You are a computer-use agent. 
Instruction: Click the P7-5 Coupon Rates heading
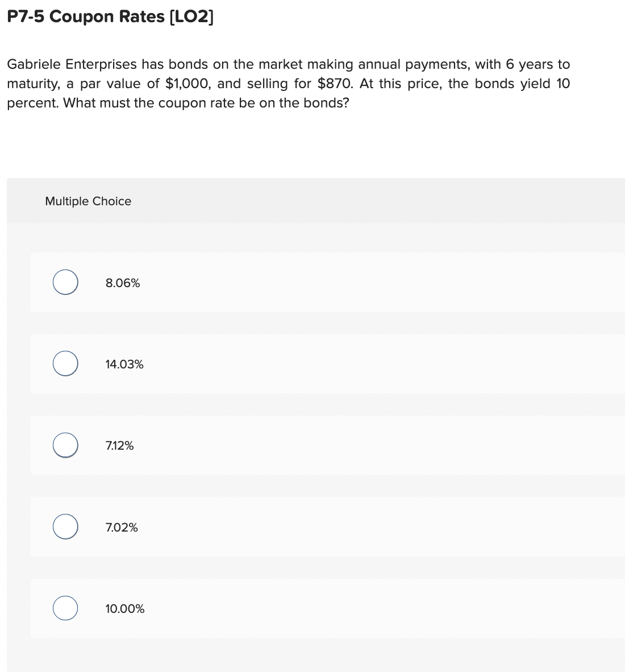coord(85,17)
